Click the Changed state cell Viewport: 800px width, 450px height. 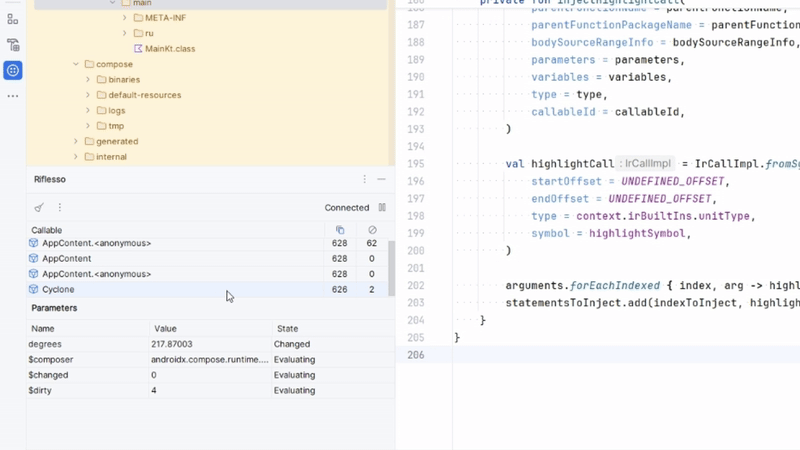coord(292,344)
